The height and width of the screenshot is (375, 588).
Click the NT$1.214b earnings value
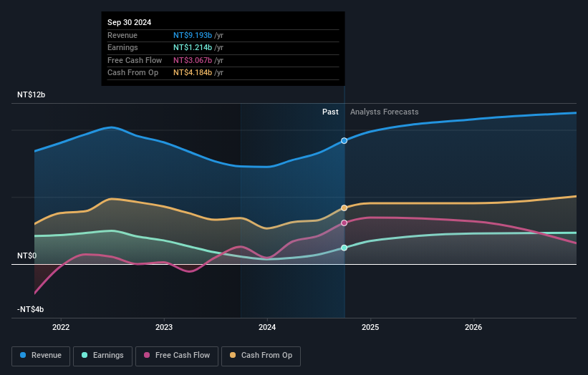[x=193, y=47]
